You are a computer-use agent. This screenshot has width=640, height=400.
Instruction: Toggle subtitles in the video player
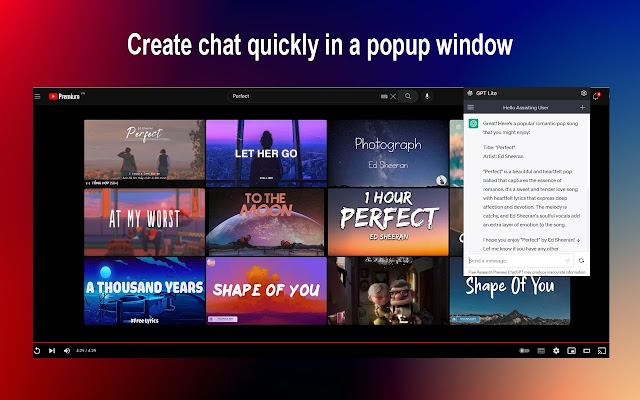tap(541, 351)
